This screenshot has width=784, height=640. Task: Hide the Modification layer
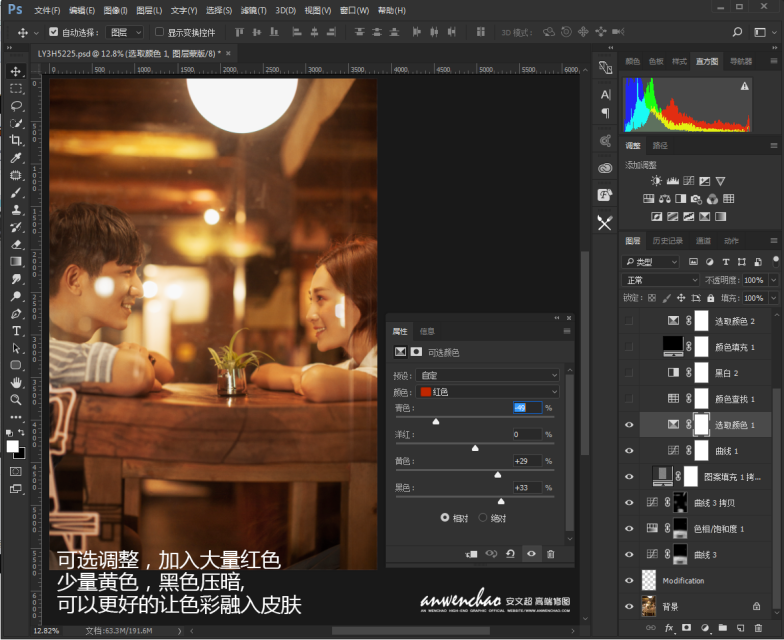pos(629,580)
